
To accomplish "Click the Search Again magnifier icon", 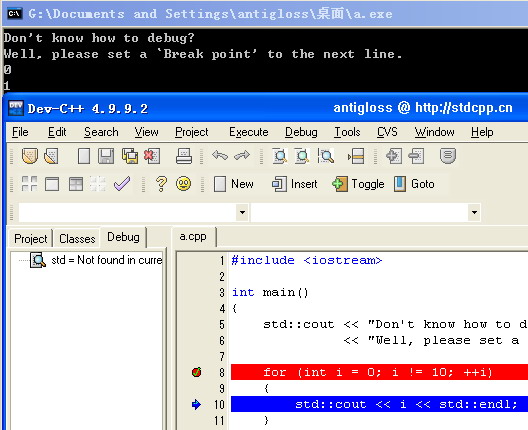I will (x=326, y=156).
